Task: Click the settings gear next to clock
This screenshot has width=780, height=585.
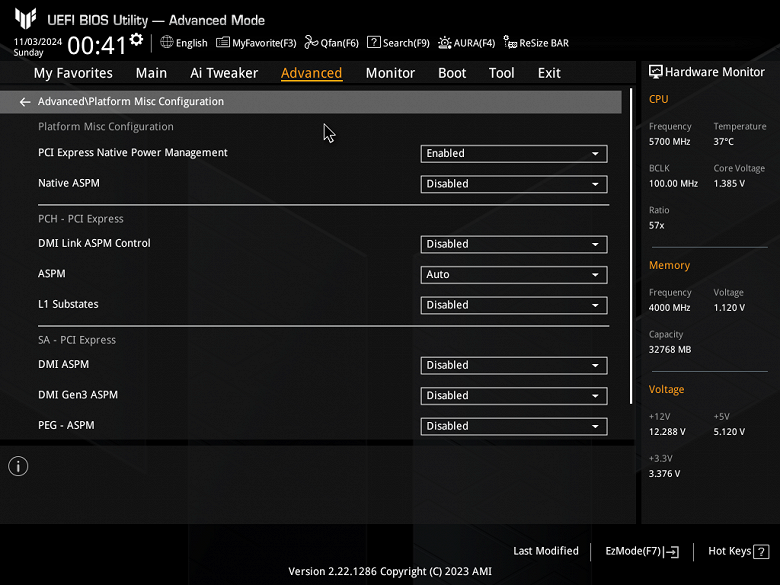Action: click(136, 40)
